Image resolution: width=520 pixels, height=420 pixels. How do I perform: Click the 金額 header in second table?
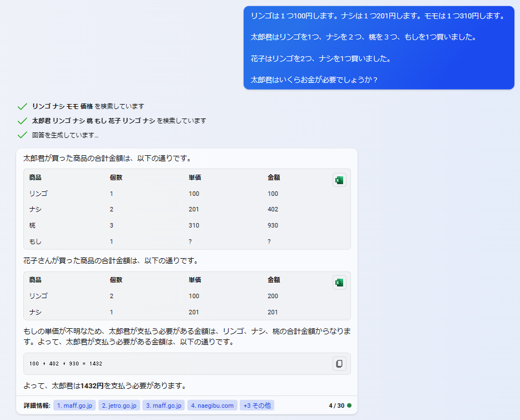pos(274,280)
